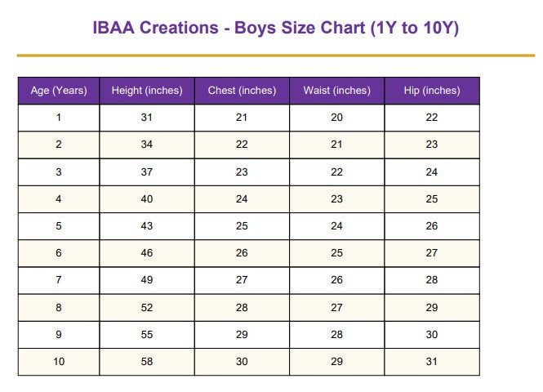Viewport: 543px width, 392px height.
Task: Click the IBAA Creations size chart title
Action: 277,29
